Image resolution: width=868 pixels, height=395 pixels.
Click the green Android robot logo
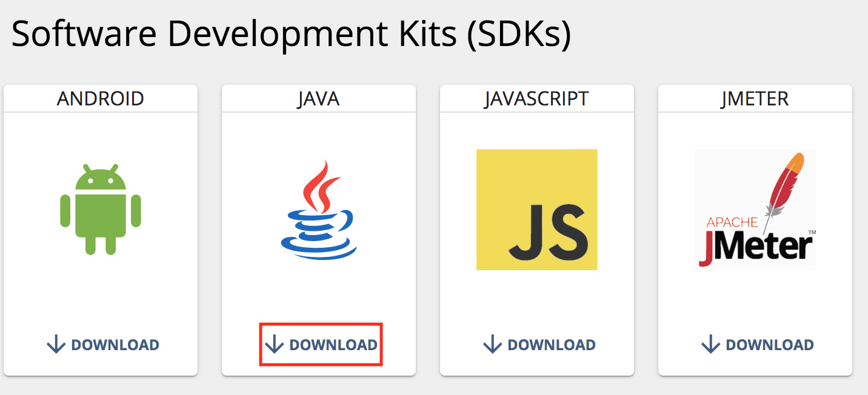tap(101, 209)
